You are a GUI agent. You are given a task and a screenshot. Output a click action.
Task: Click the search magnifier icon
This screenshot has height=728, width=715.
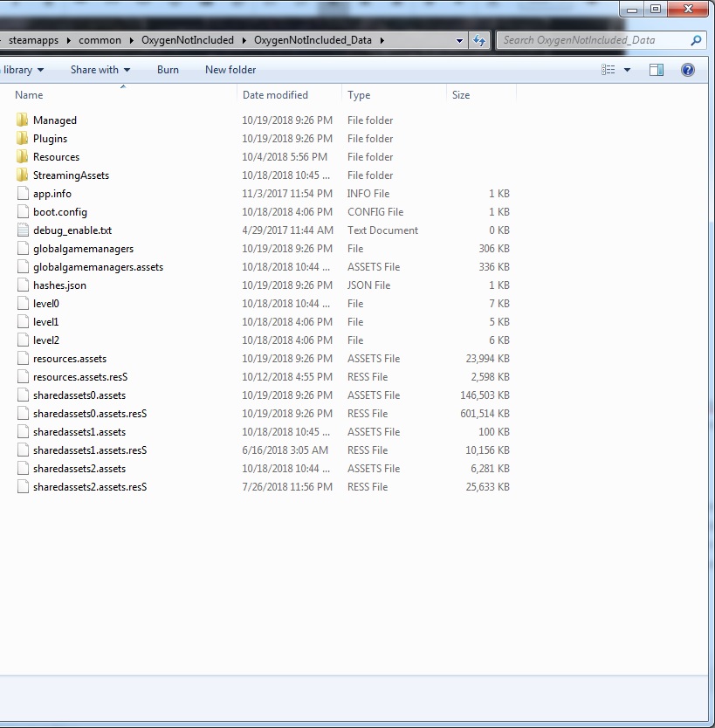click(696, 40)
